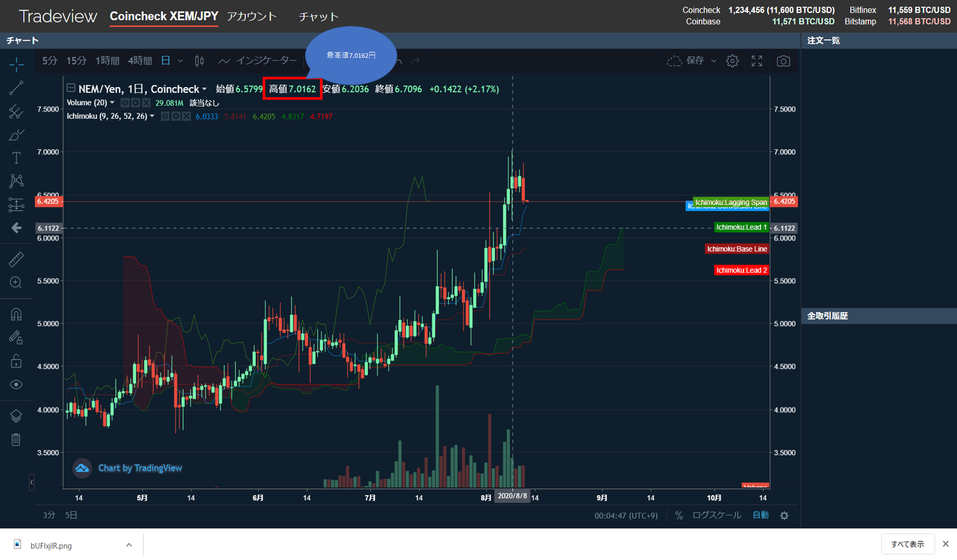
Task: Expand the timeframe dropdown chevron
Action: pos(180,61)
